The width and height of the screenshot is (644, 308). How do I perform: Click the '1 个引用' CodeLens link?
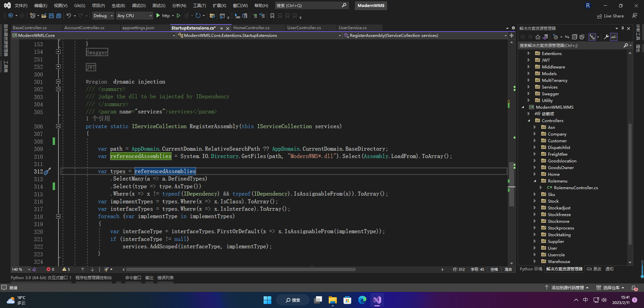coord(98,119)
